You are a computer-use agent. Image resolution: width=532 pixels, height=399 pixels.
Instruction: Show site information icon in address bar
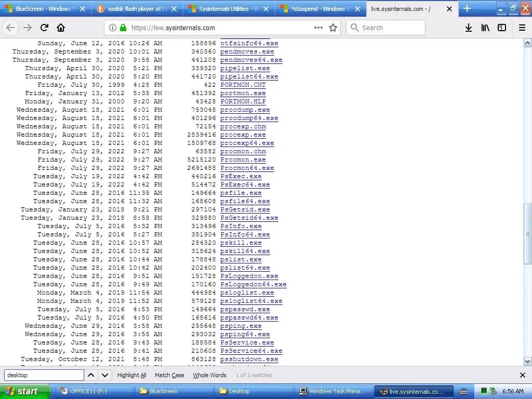click(x=113, y=28)
